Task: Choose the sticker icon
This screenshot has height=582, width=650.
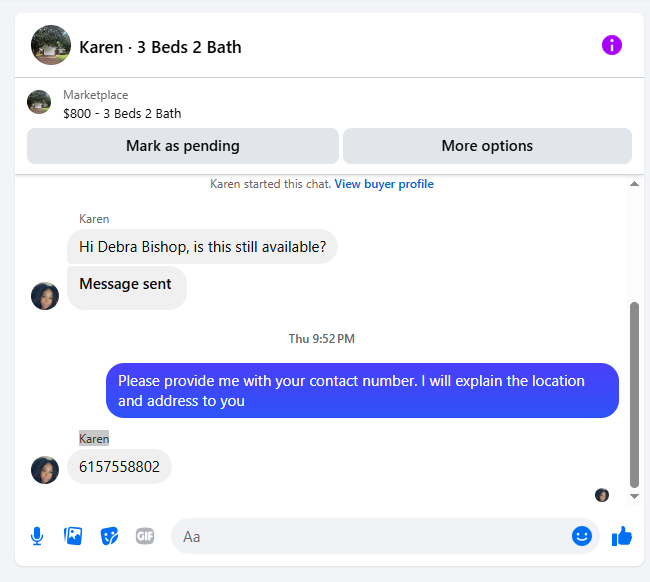Action: click(109, 536)
